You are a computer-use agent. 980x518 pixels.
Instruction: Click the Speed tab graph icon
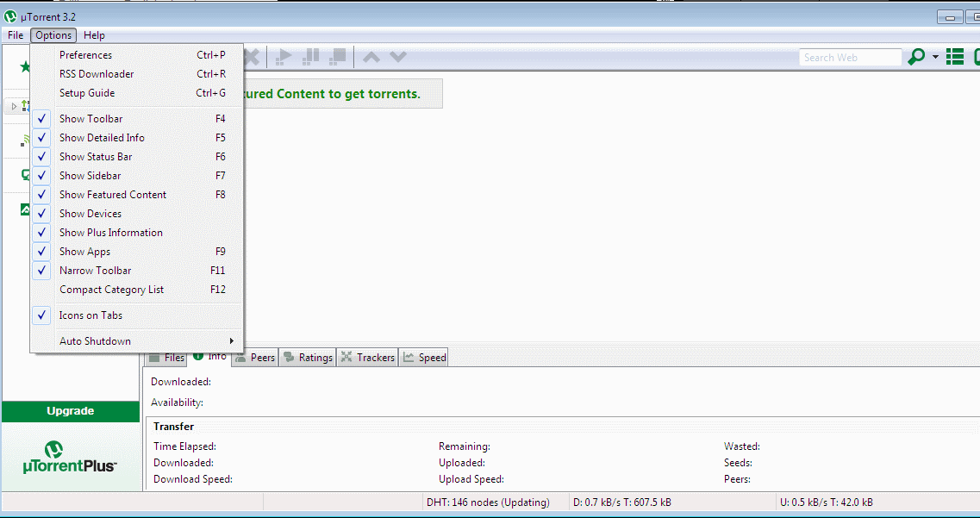pyautogui.click(x=409, y=358)
